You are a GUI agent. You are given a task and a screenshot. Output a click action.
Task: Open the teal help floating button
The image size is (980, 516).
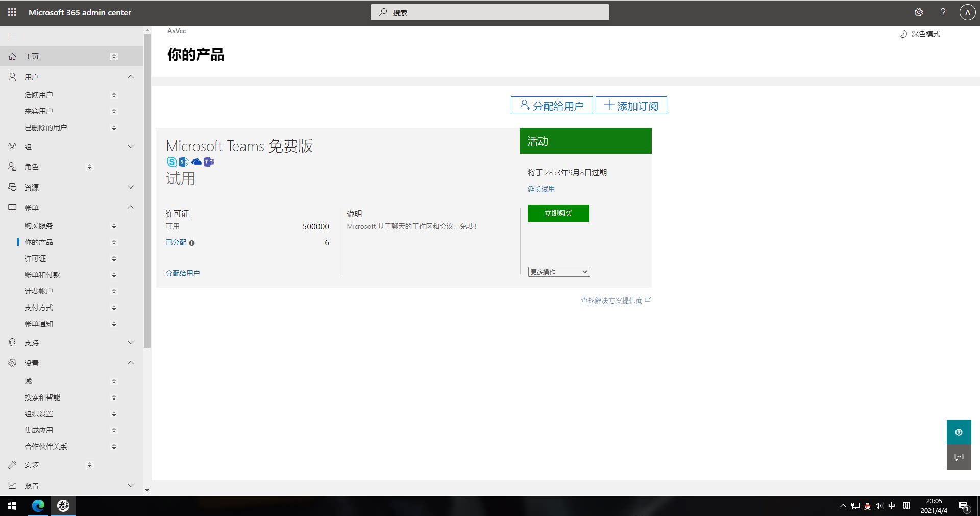959,432
